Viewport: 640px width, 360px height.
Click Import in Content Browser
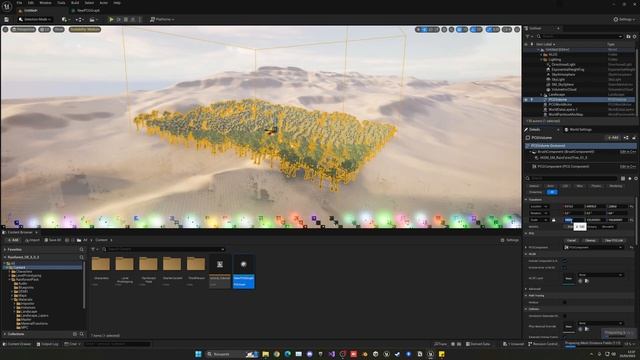(32, 240)
